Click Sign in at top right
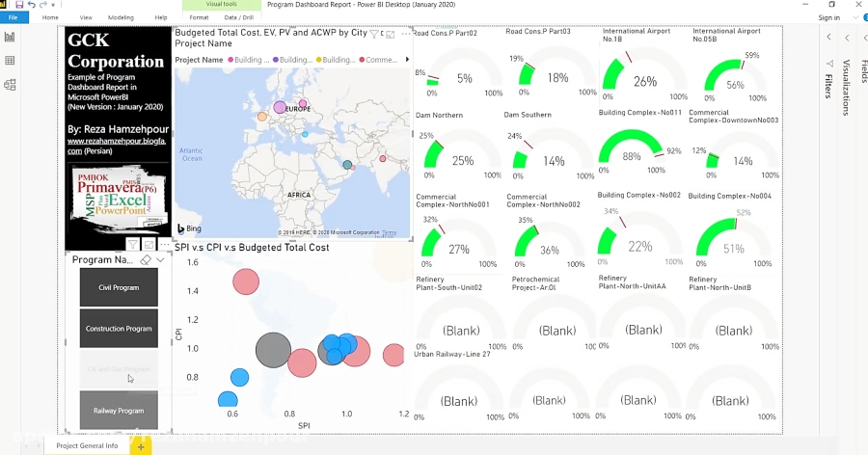Viewport: 868px width, 455px height. [x=828, y=17]
